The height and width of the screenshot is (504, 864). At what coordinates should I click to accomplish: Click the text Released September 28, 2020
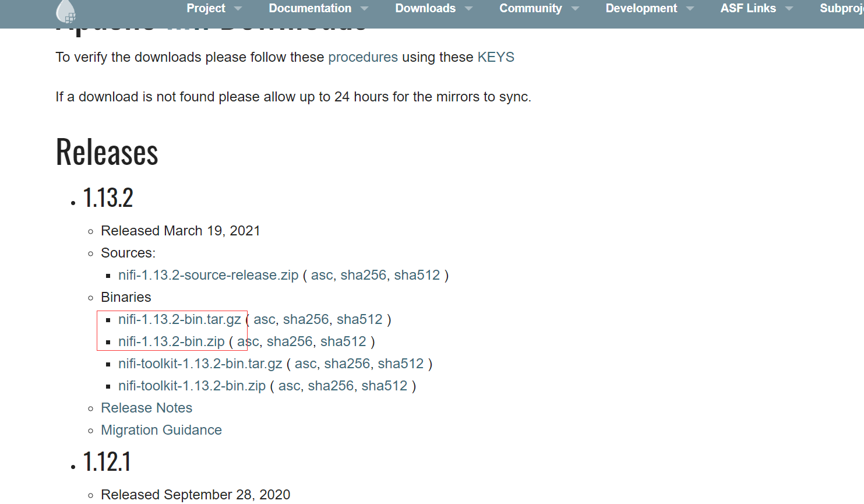pos(196,495)
